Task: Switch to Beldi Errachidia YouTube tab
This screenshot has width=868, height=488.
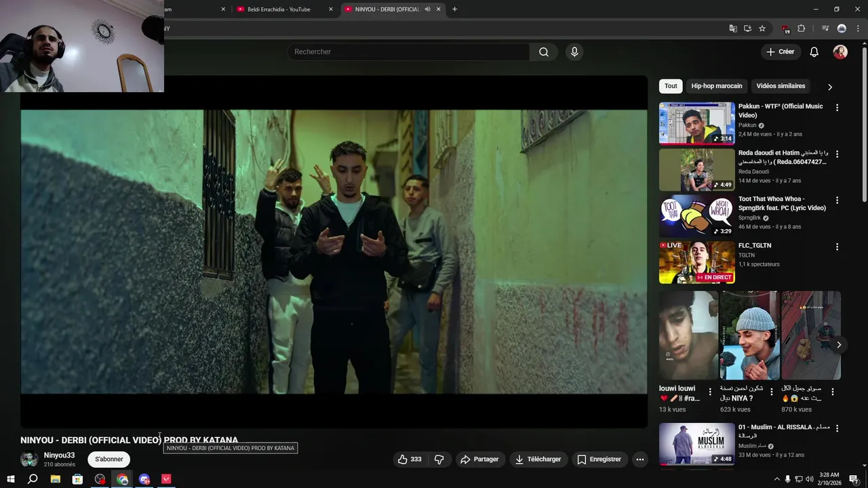Action: [x=279, y=9]
